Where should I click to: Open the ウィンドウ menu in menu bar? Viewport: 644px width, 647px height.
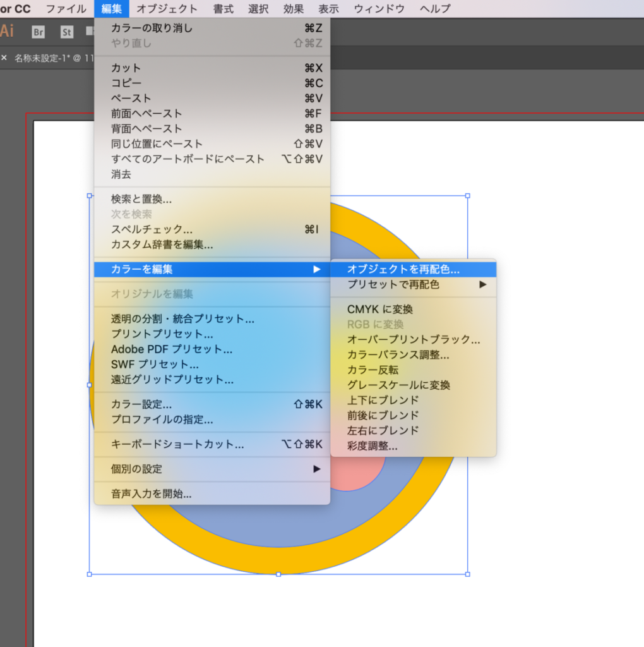pos(379,9)
